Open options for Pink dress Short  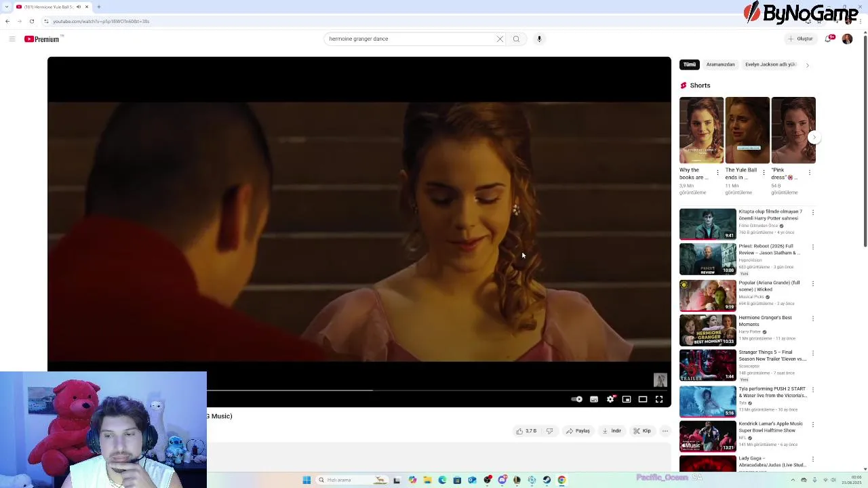(810, 173)
